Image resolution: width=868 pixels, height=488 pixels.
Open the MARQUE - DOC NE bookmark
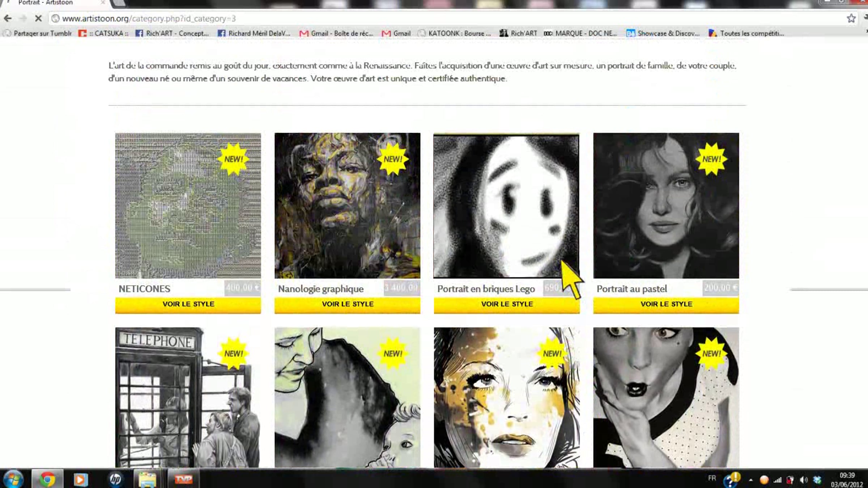(x=581, y=33)
